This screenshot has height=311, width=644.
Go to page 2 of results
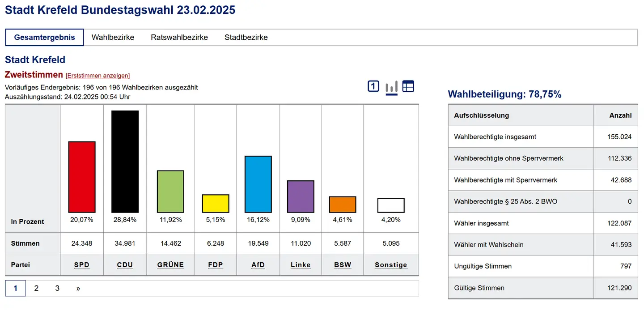pos(36,288)
